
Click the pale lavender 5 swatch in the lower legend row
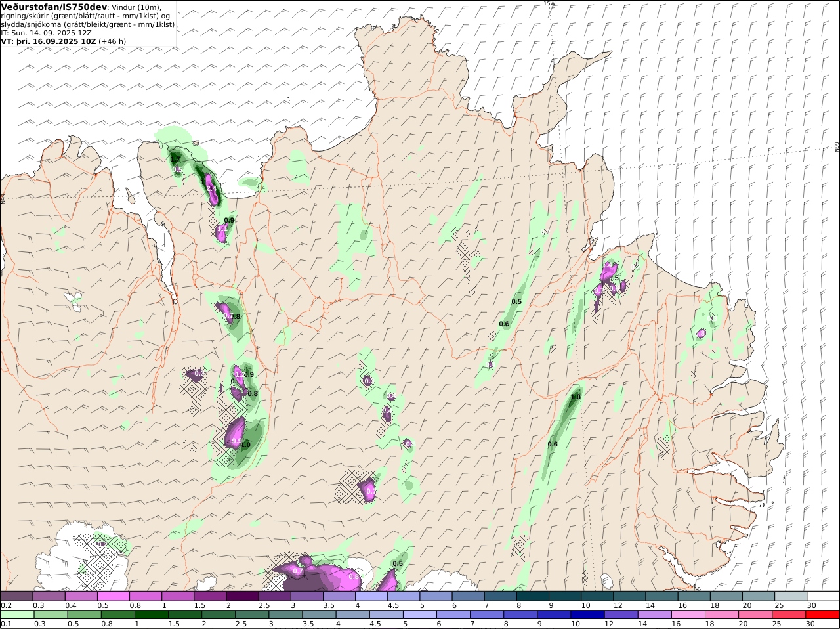tap(420, 615)
